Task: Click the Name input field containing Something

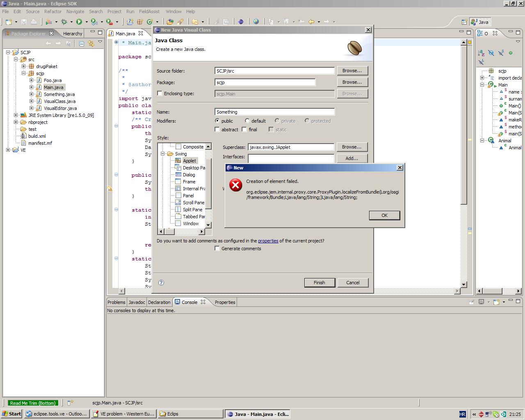Action: pyautogui.click(x=274, y=112)
